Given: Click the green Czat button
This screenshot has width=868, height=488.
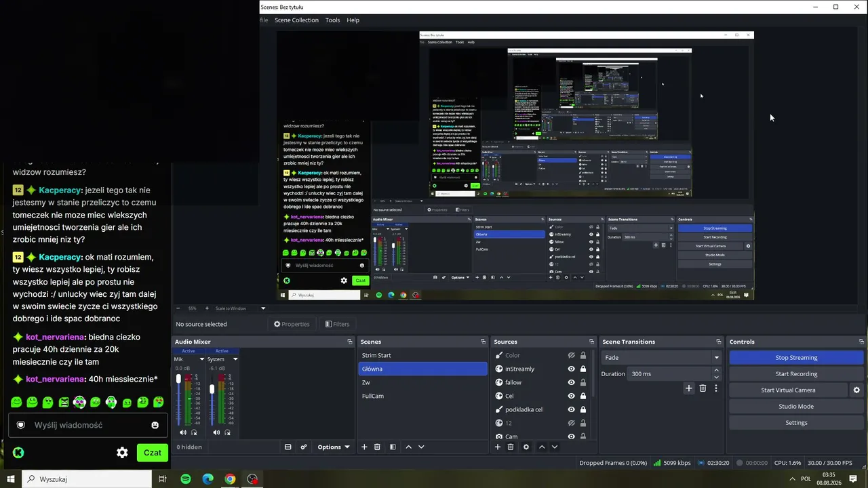Looking at the screenshot, I should tap(153, 453).
